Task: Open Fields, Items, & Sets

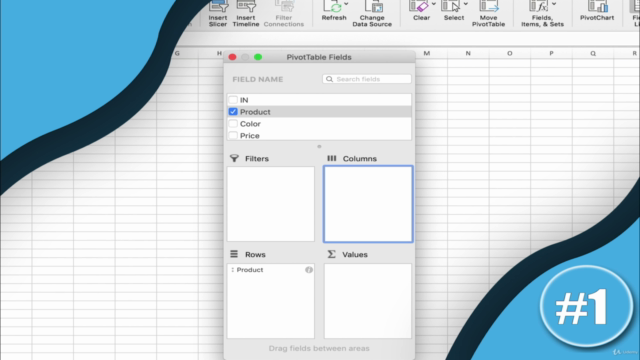Action: [542, 13]
